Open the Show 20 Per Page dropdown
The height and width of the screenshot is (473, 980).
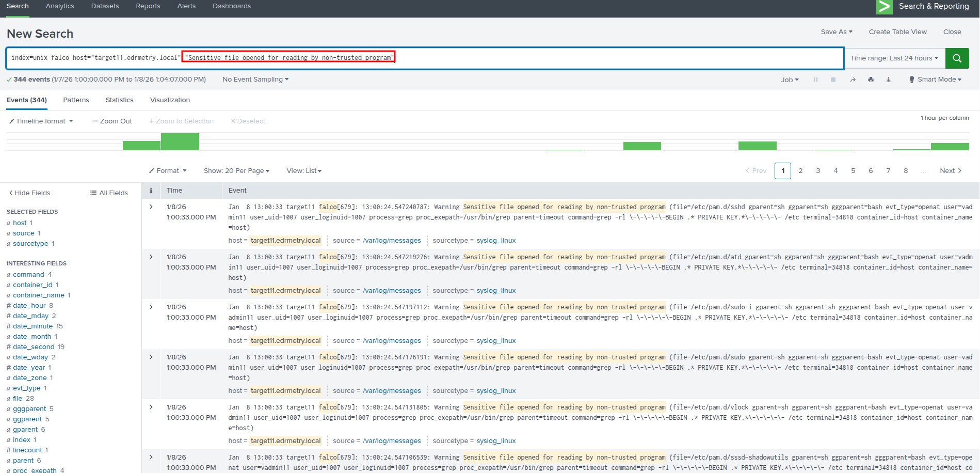pyautogui.click(x=236, y=171)
